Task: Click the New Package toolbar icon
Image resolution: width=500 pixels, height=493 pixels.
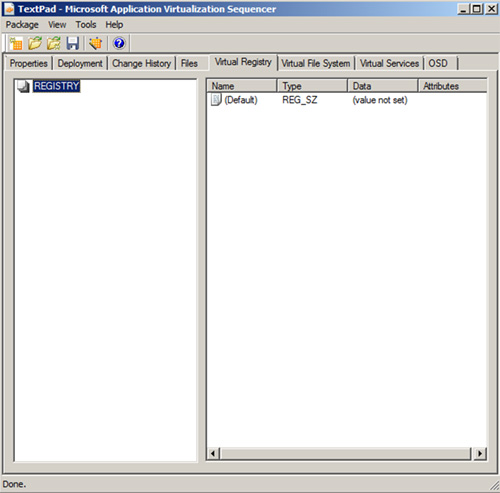Action: click(x=15, y=43)
